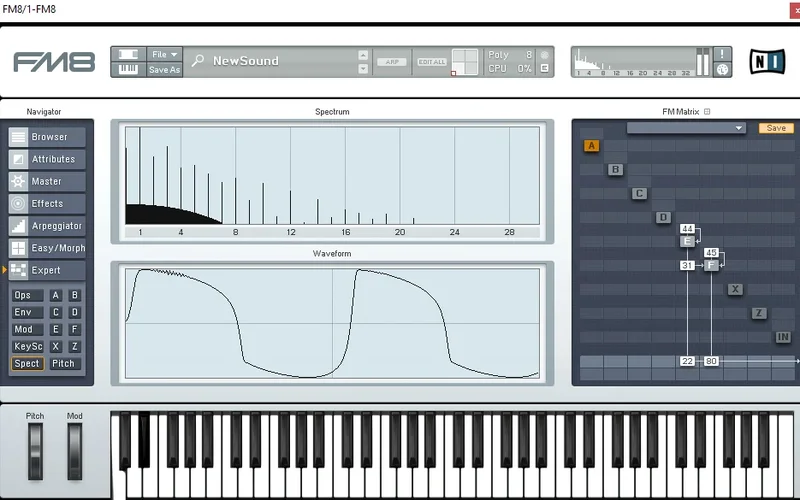Select the IN operator in FM Matrix

click(x=783, y=337)
